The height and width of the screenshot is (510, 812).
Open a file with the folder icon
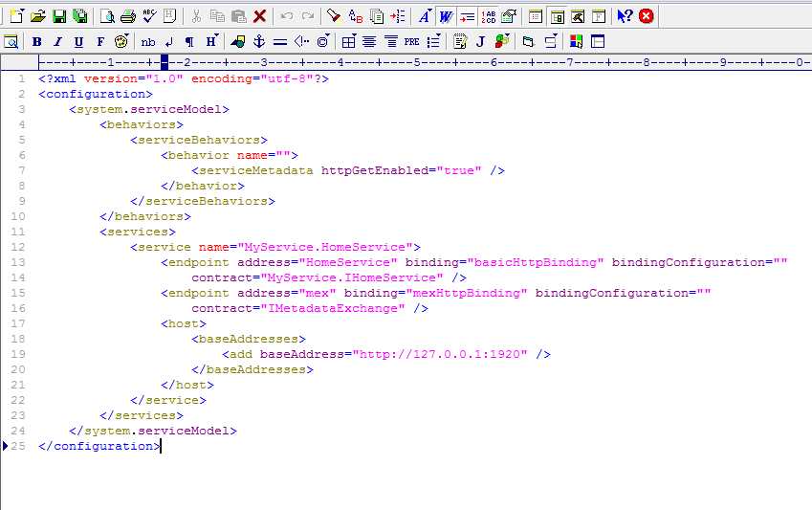click(37, 16)
